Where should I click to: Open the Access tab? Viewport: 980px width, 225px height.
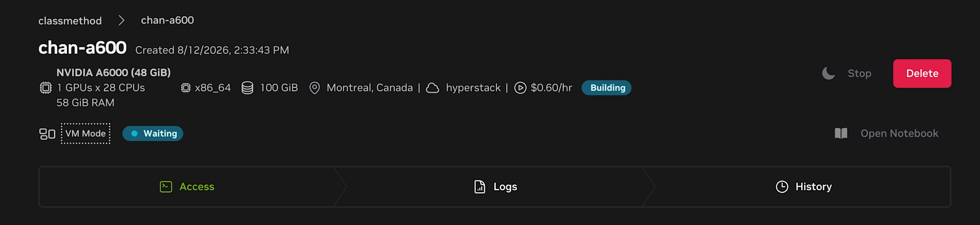[x=187, y=187]
